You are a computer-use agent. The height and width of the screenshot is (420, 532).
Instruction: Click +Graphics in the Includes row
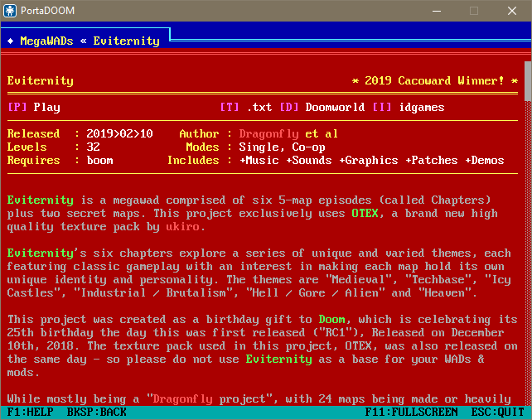point(368,160)
